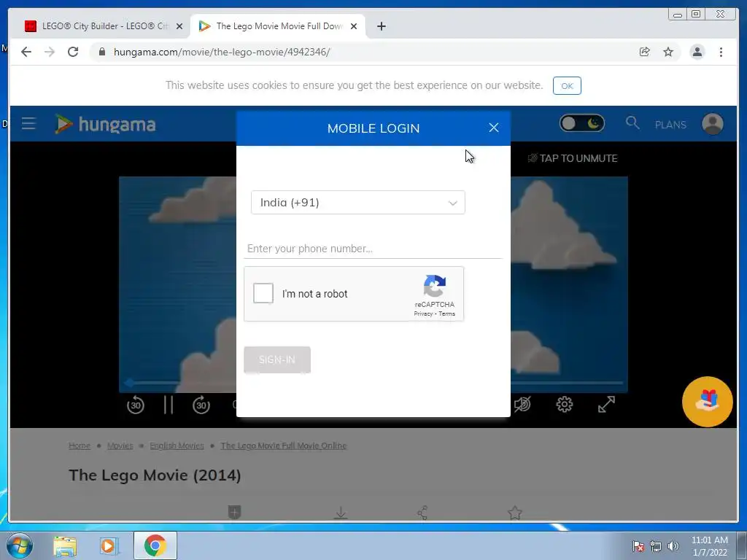Check the I'm not a robot checkbox
747x560 pixels.
click(x=263, y=293)
